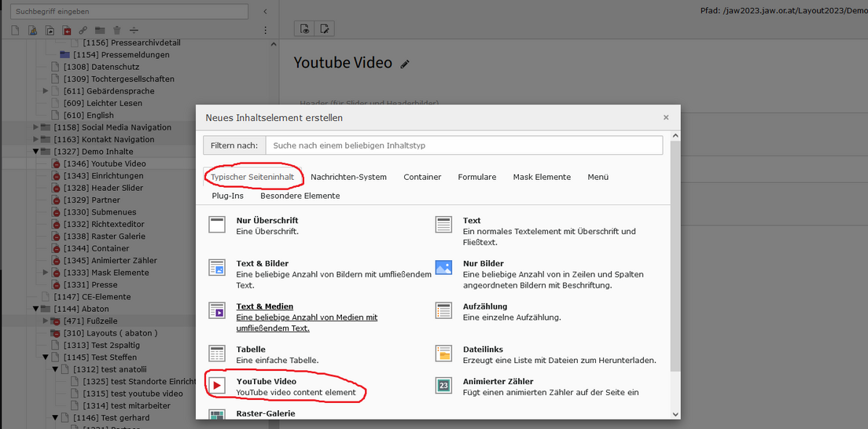Select [1332] Richtexteditor in page tree
This screenshot has width=868, height=429.
pos(104,224)
